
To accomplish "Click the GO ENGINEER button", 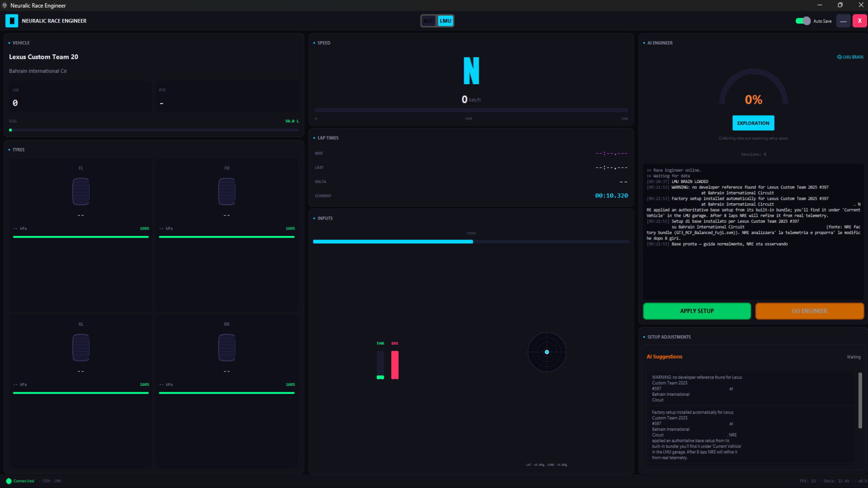I will [809, 311].
